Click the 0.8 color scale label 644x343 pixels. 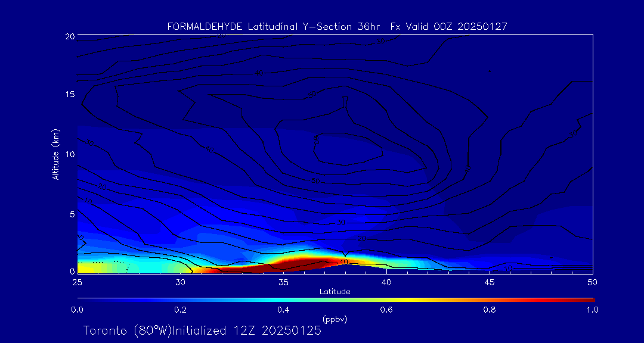[490, 310]
